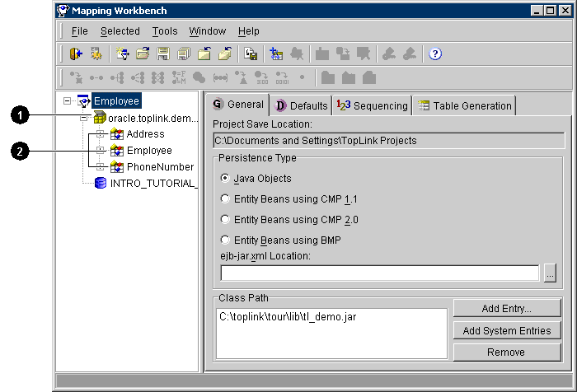Click the Save All stacked floppies icon
The height and width of the screenshot is (392, 577).
pyautogui.click(x=184, y=54)
